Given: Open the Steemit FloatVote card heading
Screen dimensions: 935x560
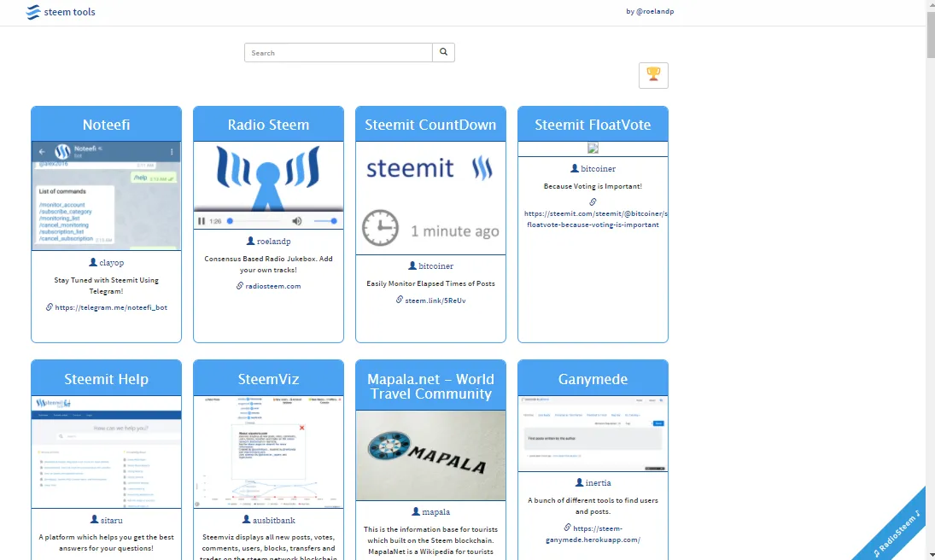Looking at the screenshot, I should (x=593, y=125).
